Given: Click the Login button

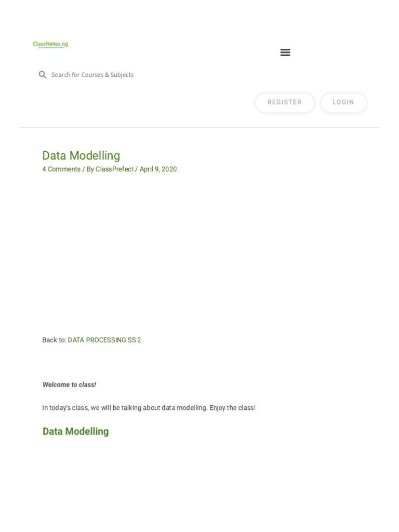Looking at the screenshot, I should coord(343,102).
